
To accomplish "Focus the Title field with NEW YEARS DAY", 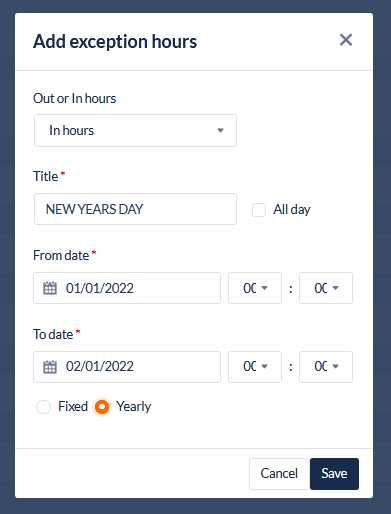I will point(135,209).
